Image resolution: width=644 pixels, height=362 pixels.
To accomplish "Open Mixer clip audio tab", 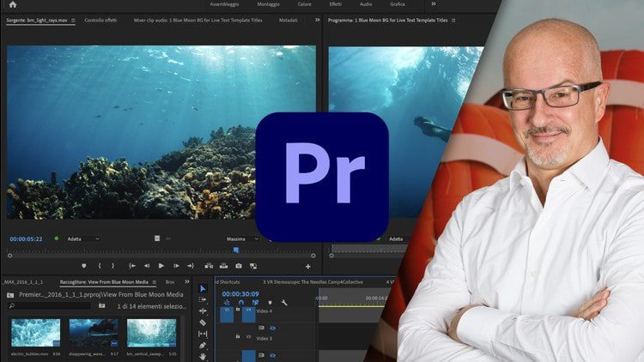I will click(x=198, y=20).
